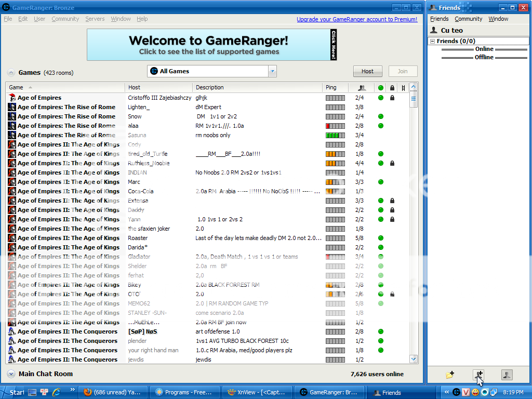Open the Help menu
Viewport: 532px width, 399px height.
(x=142, y=19)
